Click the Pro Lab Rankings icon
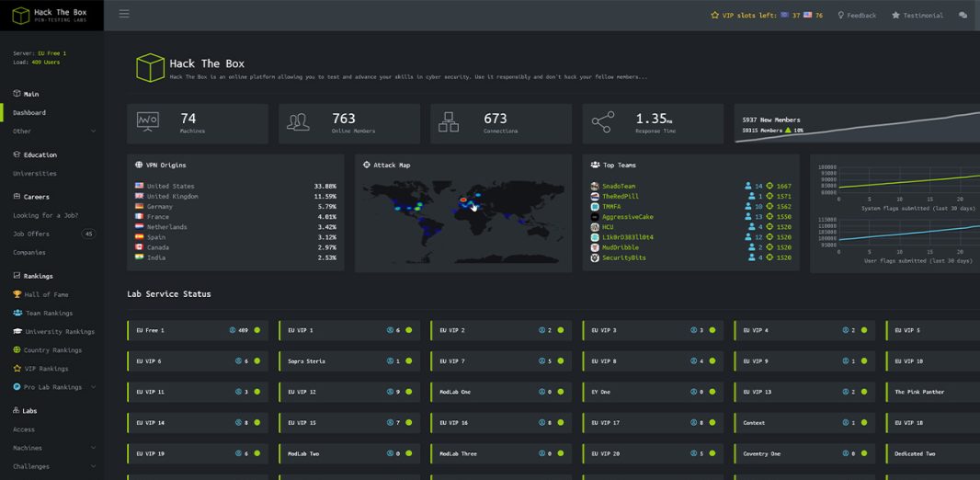 click(x=17, y=387)
